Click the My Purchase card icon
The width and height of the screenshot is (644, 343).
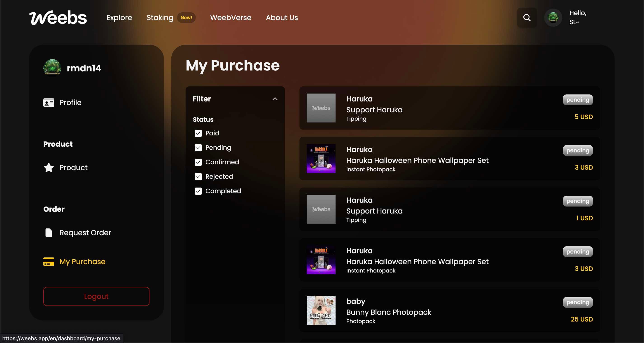49,262
